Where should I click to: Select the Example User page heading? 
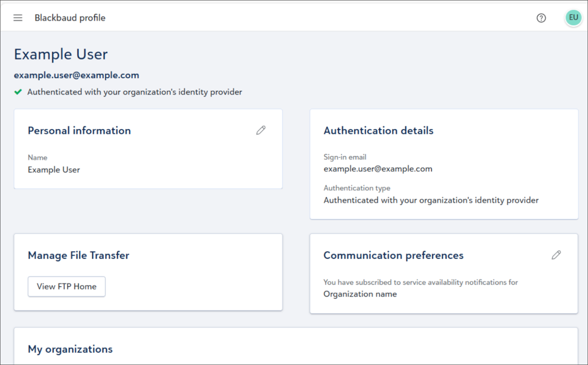pos(61,54)
